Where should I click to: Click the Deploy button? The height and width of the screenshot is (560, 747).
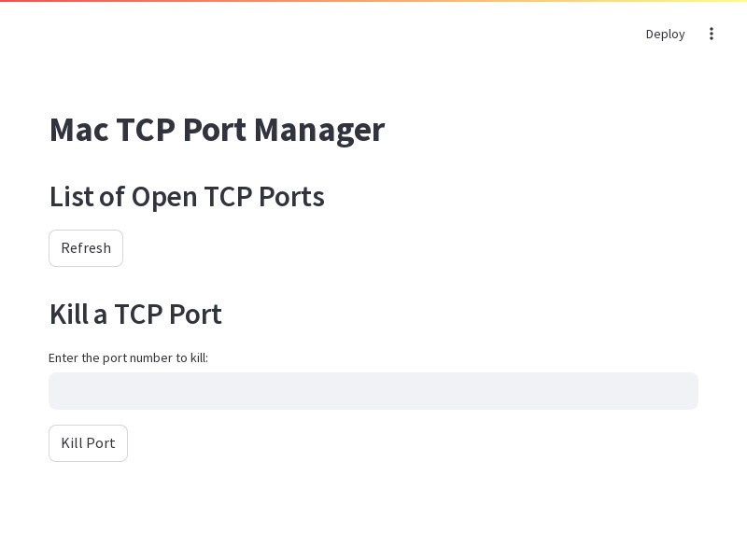click(665, 34)
